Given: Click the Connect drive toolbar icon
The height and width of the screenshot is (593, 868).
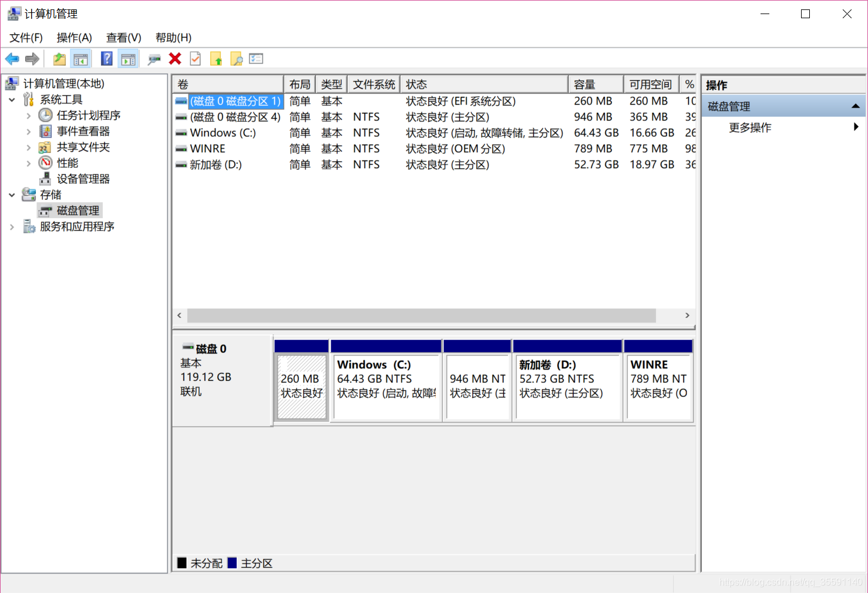Looking at the screenshot, I should (x=154, y=59).
